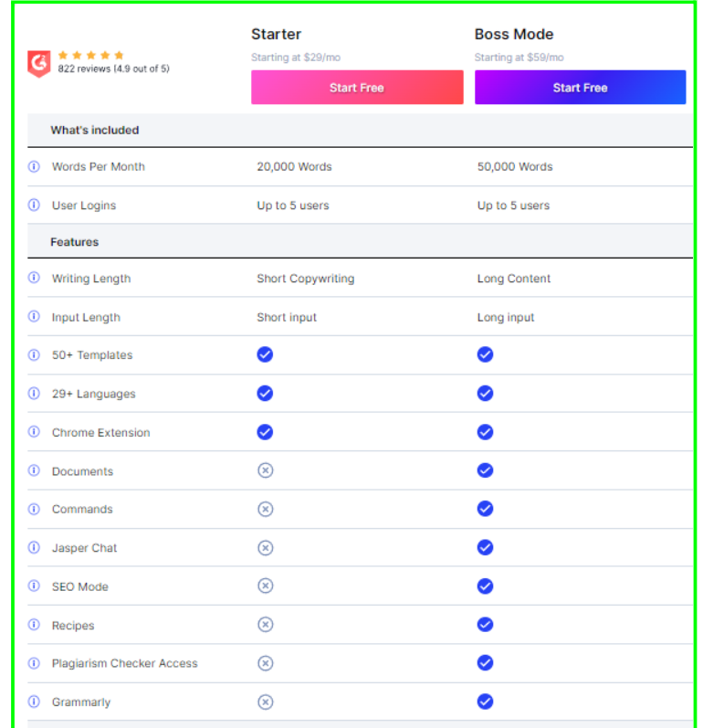Click 'Up to 5 users' under Starter
The width and height of the screenshot is (703, 728).
293,206
